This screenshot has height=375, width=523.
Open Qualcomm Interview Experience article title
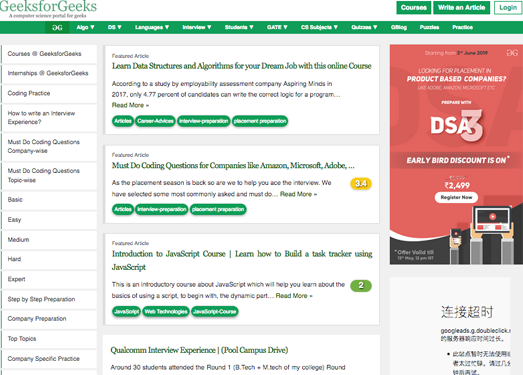click(x=199, y=350)
